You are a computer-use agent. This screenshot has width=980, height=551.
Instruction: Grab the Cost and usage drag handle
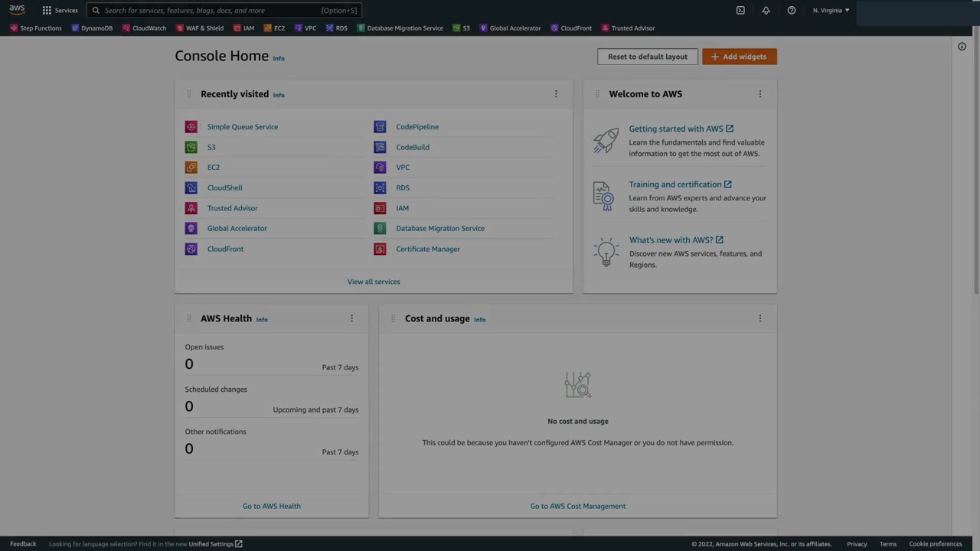tap(393, 318)
